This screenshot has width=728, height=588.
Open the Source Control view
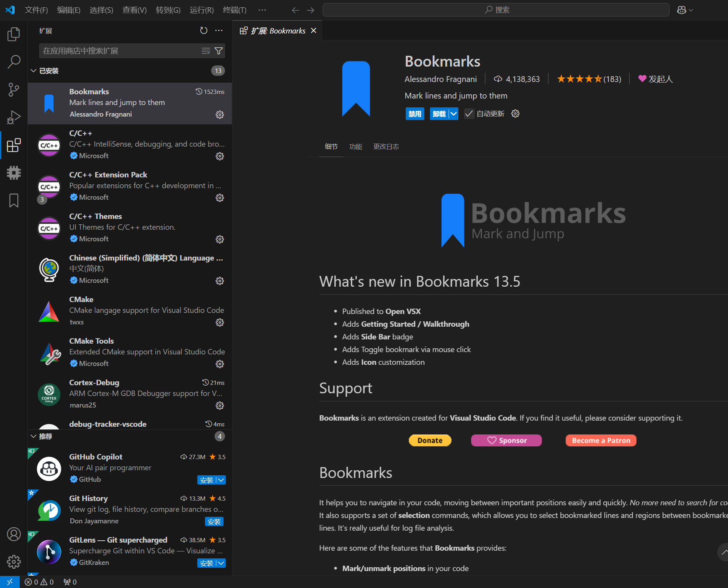click(x=13, y=90)
